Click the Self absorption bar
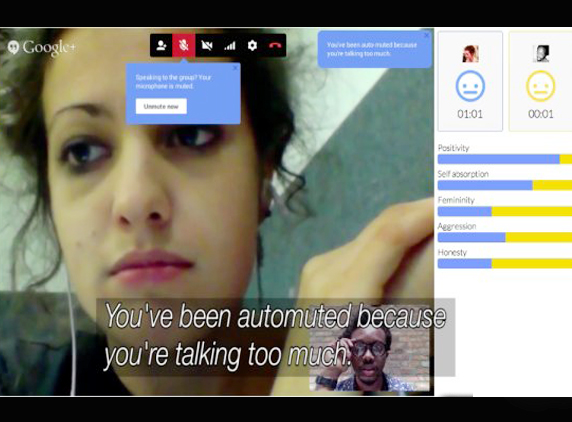This screenshot has height=422, width=572. coord(505,185)
